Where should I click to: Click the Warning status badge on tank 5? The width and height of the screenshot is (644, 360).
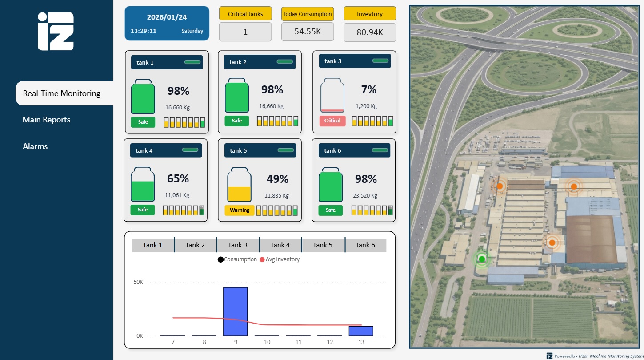click(240, 210)
